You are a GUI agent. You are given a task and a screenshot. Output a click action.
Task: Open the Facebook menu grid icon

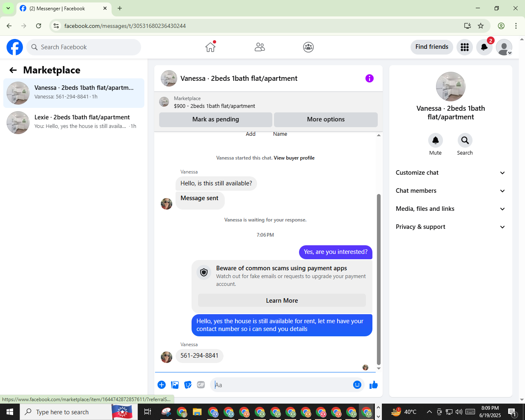(465, 47)
